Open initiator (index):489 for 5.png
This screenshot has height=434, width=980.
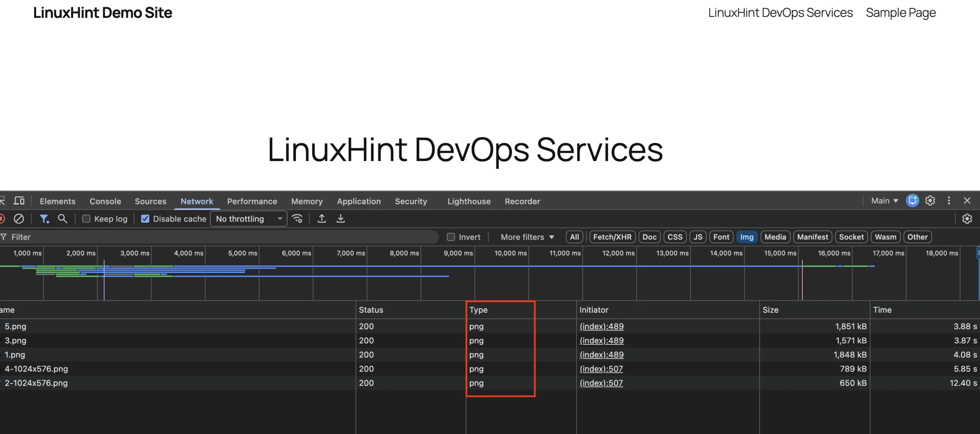coord(601,326)
